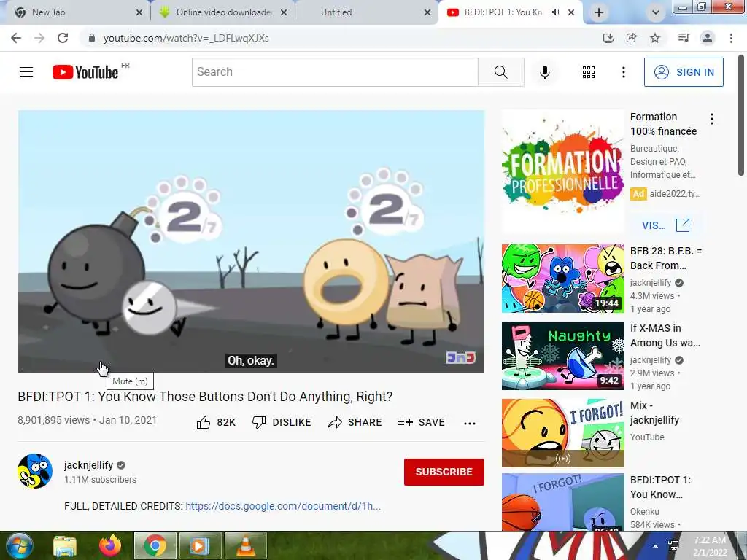Open BFB 28 video thumbnail

[562, 279]
